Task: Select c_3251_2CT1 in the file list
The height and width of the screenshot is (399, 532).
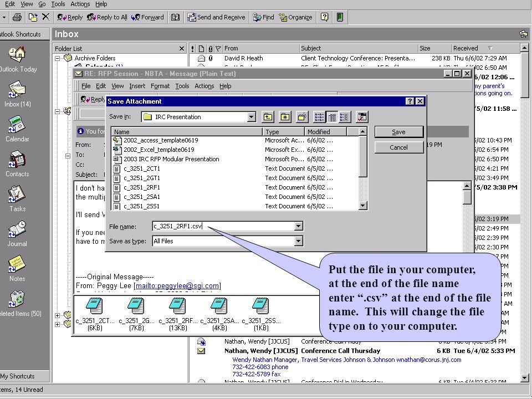Action: [x=141, y=168]
